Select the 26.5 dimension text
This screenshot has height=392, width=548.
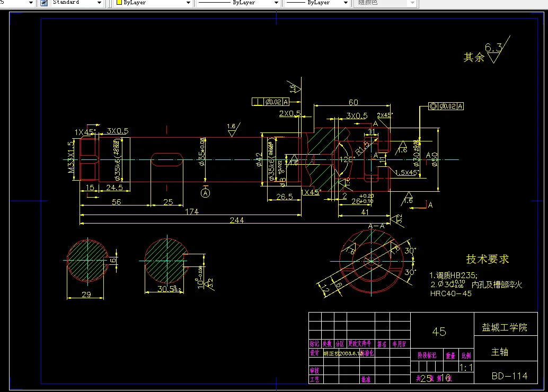tap(285, 197)
